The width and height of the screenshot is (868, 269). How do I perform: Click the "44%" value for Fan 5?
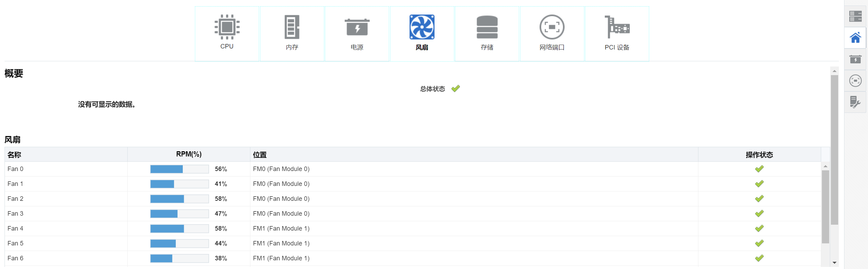(221, 243)
